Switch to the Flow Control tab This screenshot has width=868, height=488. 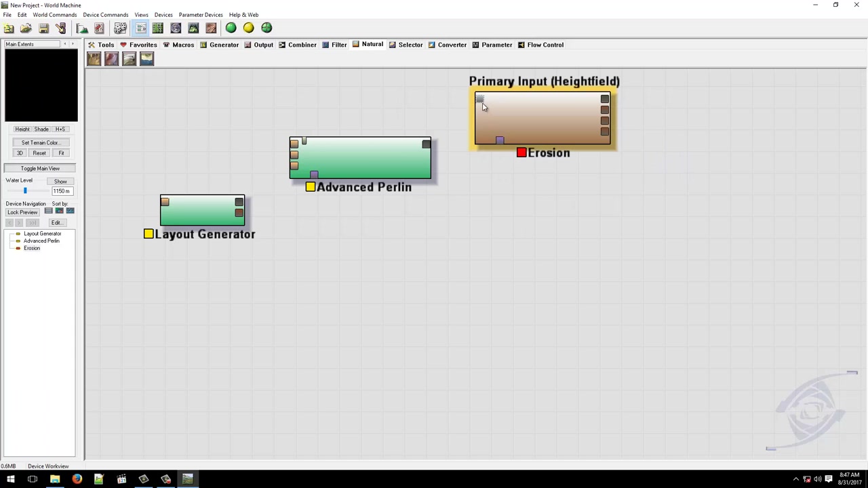[540, 45]
